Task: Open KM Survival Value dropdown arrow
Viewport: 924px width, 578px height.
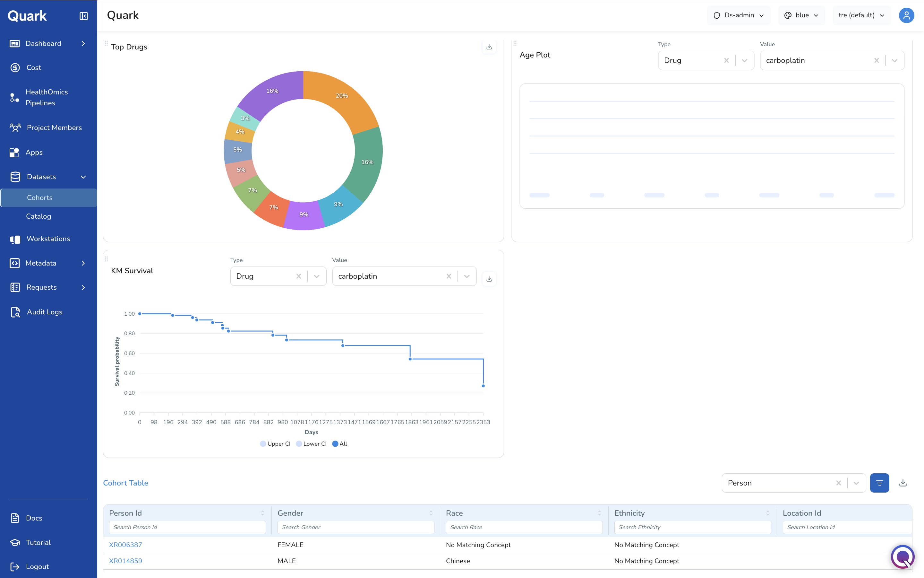Action: [466, 276]
